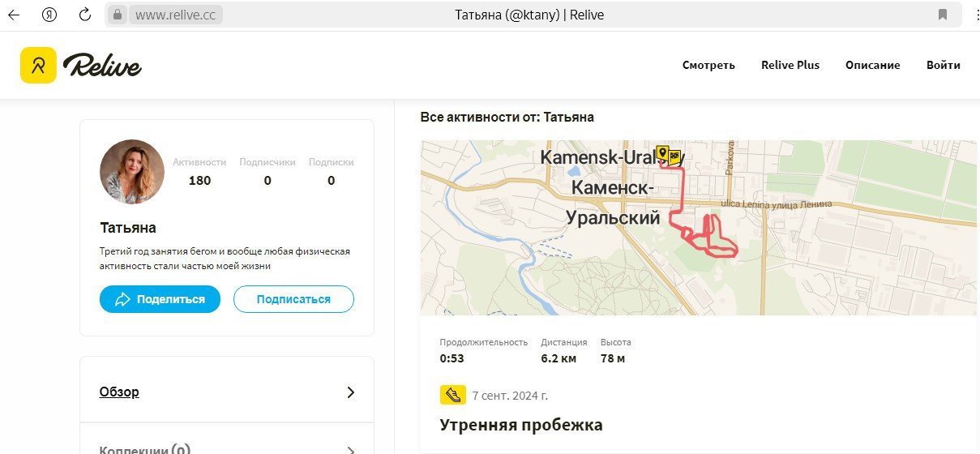Screen dimensions: 980x454
Task: Click the Подписаться follow button
Action: pyautogui.click(x=293, y=299)
